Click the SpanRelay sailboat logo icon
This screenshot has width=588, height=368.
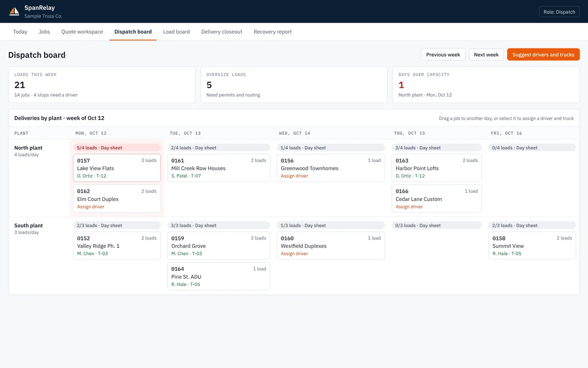tap(14, 11)
